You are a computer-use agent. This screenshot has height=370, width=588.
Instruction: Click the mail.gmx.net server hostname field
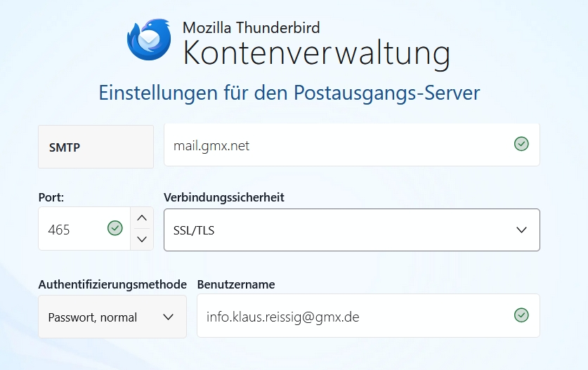(x=352, y=145)
